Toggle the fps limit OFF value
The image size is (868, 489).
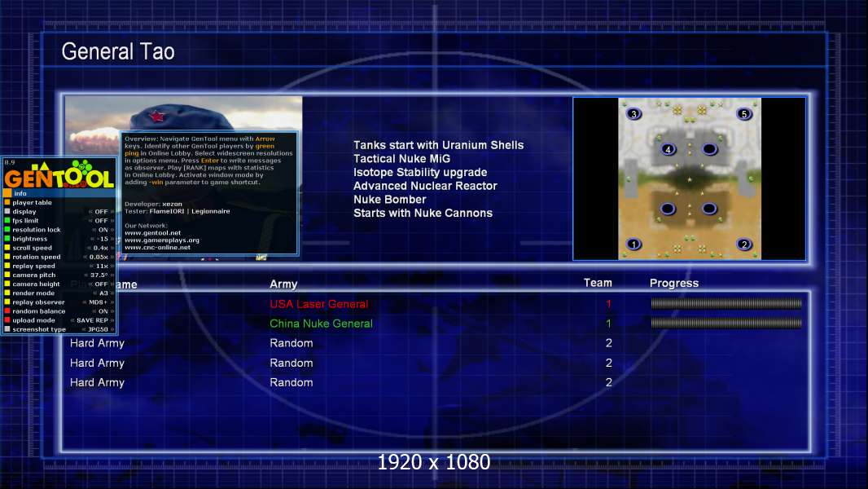101,220
